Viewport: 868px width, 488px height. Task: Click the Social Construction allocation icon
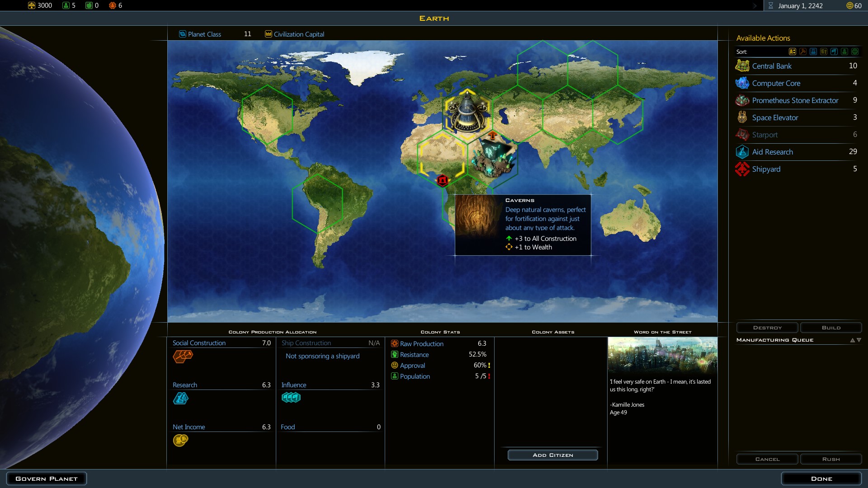click(183, 357)
